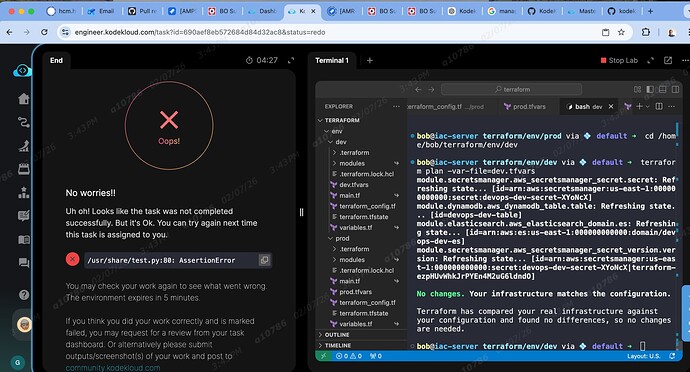This screenshot has width=690, height=372.
Task: Expand the task panel to fullscreen
Action: click(291, 60)
